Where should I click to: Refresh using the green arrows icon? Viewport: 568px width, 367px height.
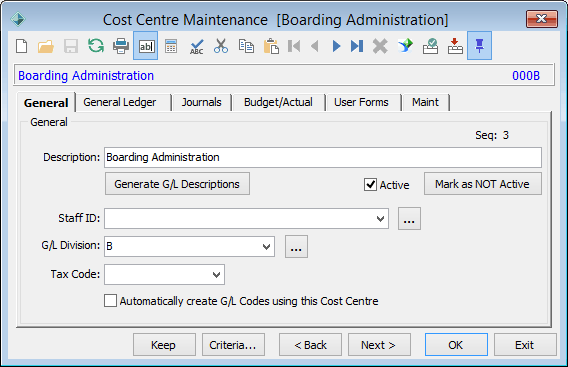96,46
